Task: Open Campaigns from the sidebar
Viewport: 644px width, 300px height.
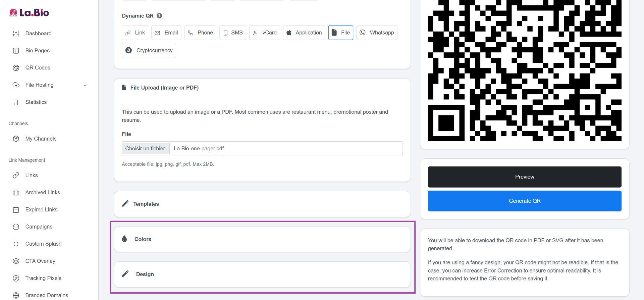Action: point(39,227)
